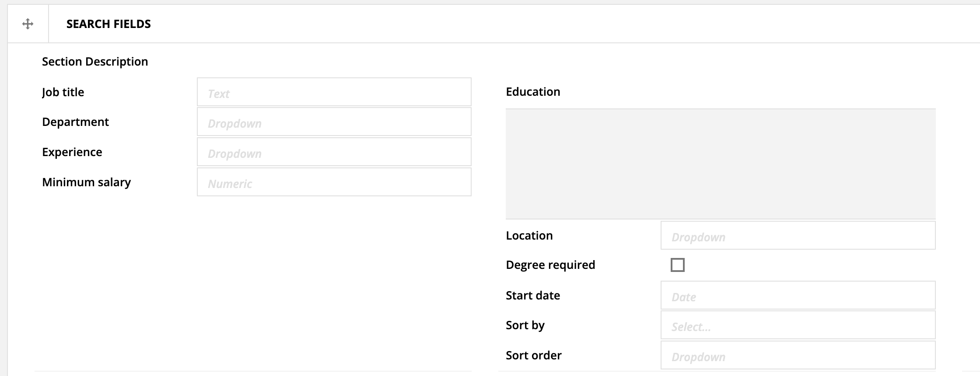Viewport: 980px width, 376px height.
Task: Click the Section Description text
Action: (x=95, y=62)
